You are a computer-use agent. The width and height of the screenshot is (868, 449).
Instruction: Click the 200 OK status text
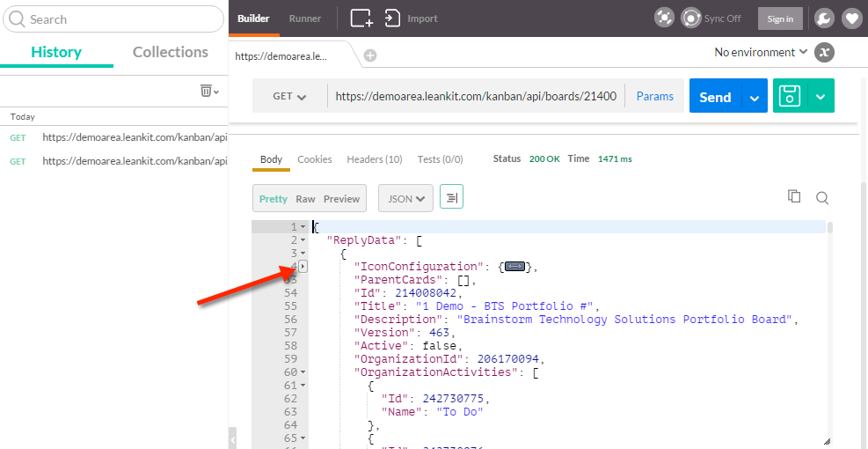pyautogui.click(x=544, y=159)
